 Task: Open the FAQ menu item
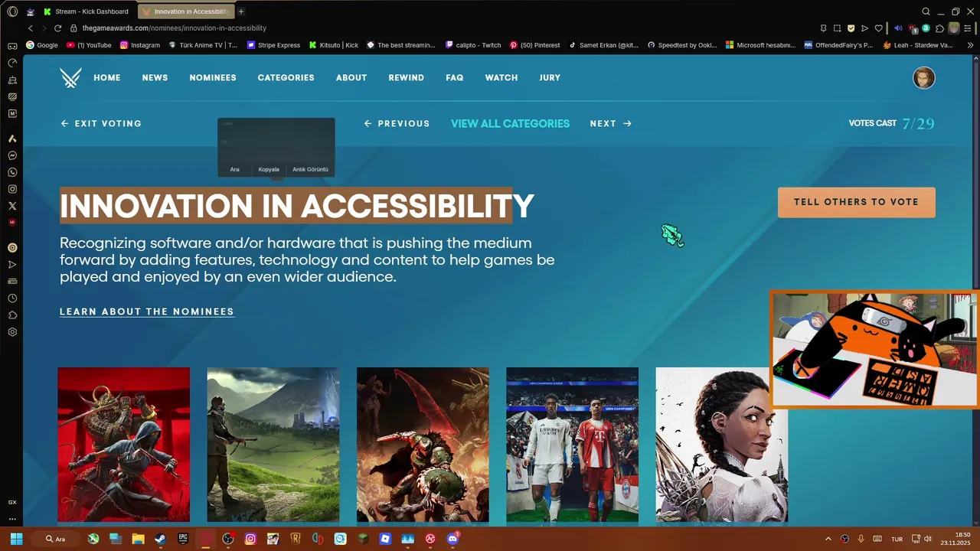coord(455,78)
